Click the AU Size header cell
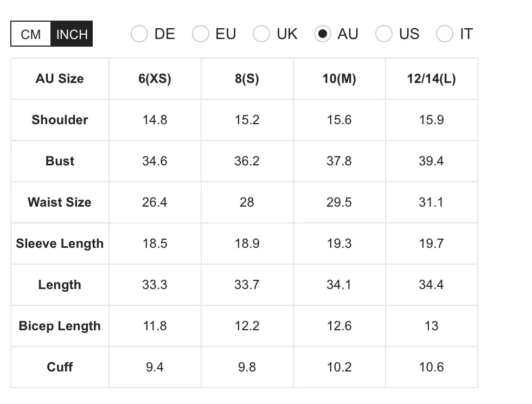The width and height of the screenshot is (532, 404). (59, 79)
